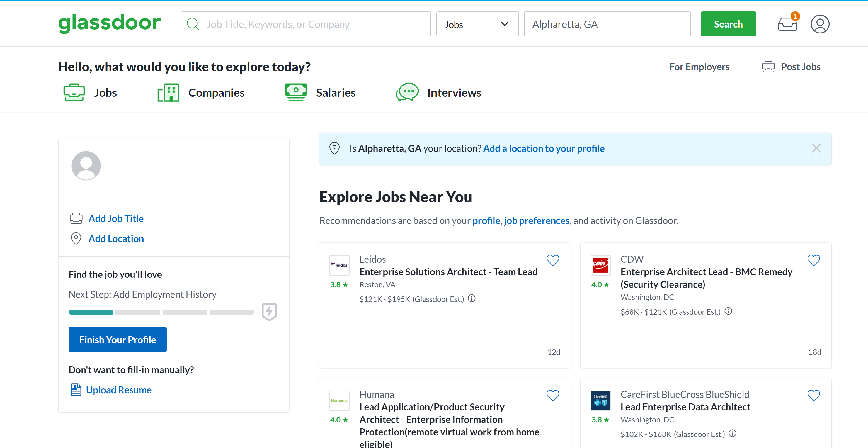868x448 pixels.
Task: Save the CareFirst Lead Enterprise Data Architect job
Action: click(x=814, y=395)
